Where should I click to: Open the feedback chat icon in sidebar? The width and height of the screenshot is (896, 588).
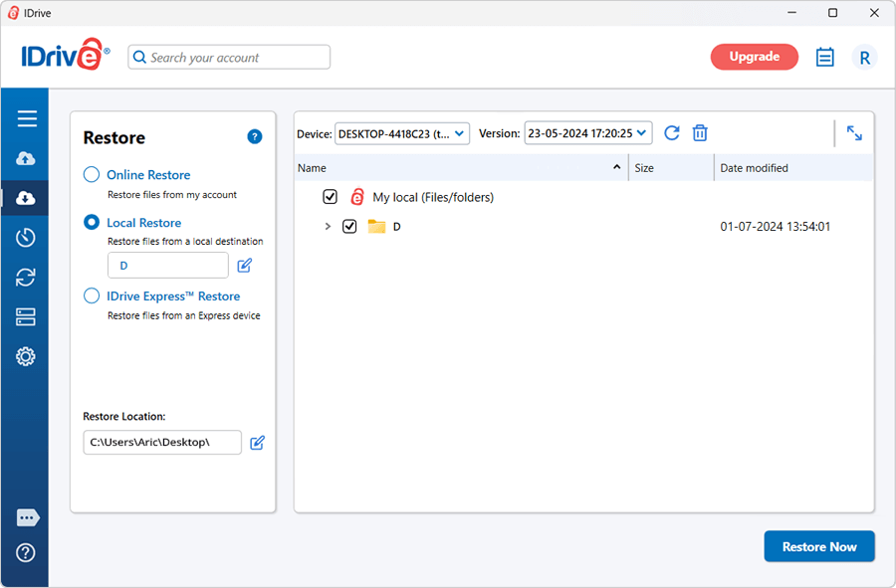tap(28, 517)
